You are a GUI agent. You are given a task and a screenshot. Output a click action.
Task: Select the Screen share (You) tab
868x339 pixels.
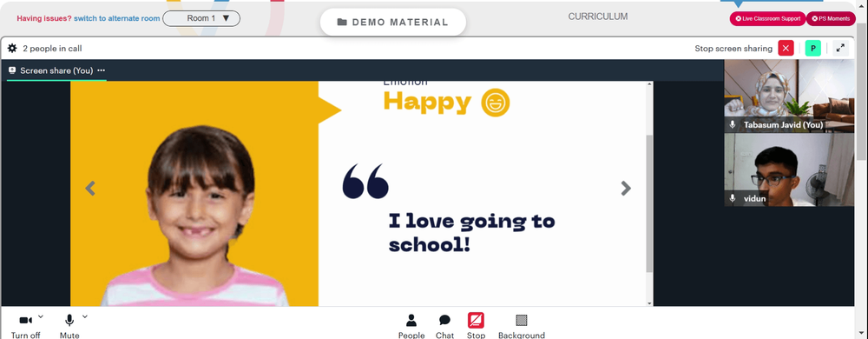[x=56, y=70]
